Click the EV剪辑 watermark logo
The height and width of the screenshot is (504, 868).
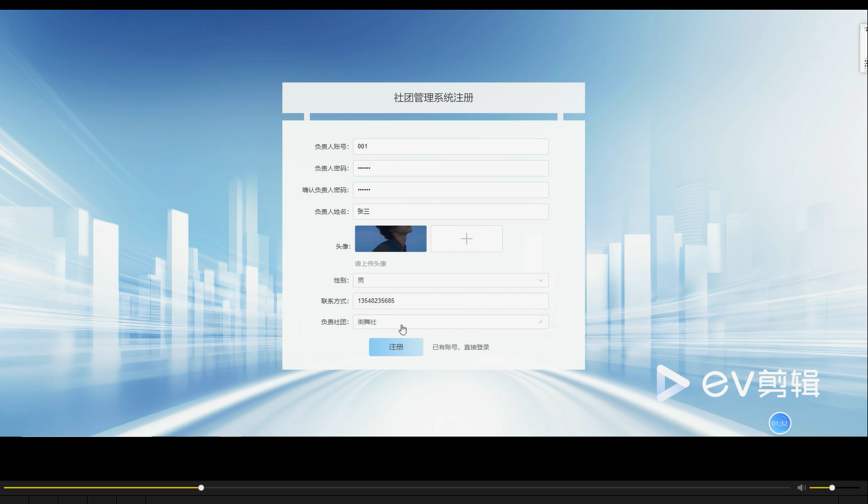pos(739,384)
